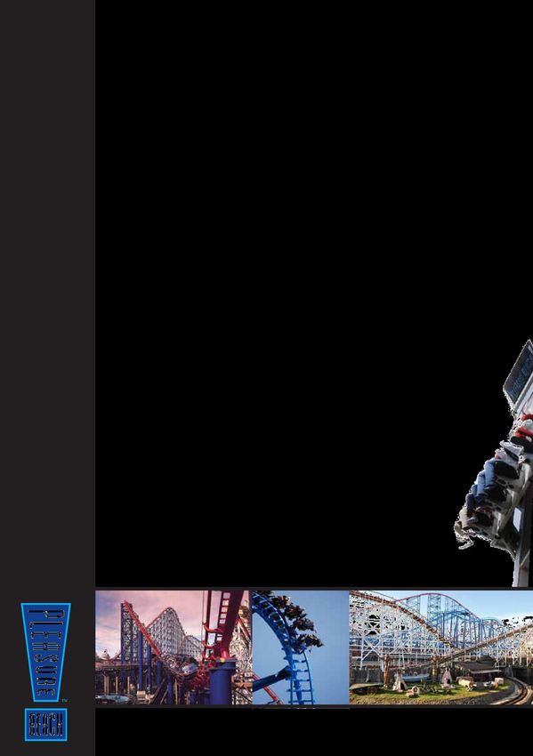This screenshot has width=533, height=756.
Task: Select the blue support column in the first photo
Action: coord(222,683)
